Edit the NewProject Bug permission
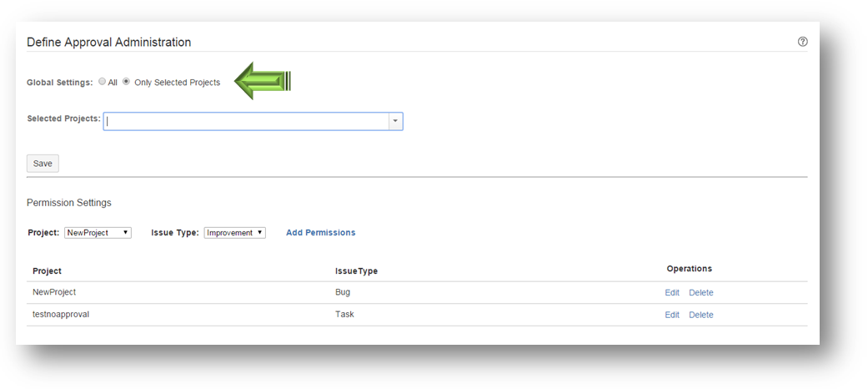The width and height of the screenshot is (868, 389). tap(672, 293)
